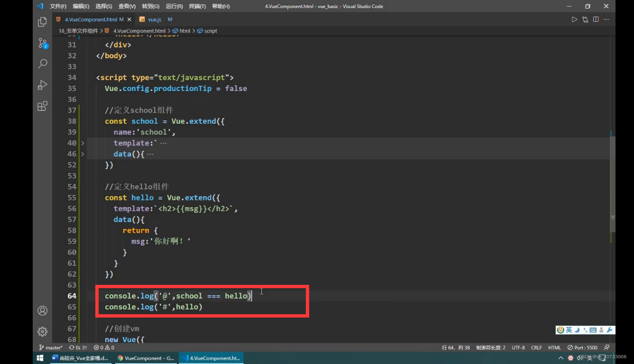Open input method wrench settings icon
Screen dimensions: 634x364
[x=610, y=330]
